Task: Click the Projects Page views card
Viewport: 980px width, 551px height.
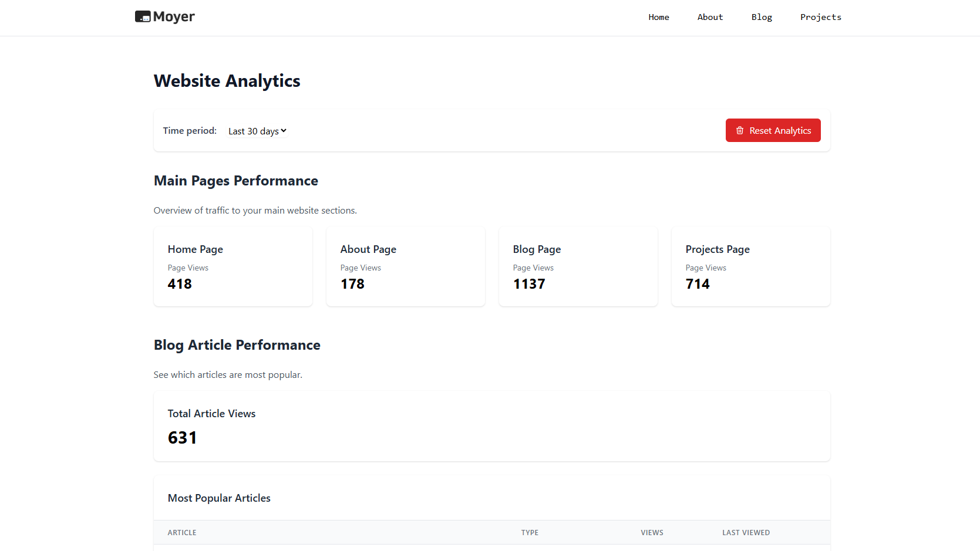Action: pos(751,266)
